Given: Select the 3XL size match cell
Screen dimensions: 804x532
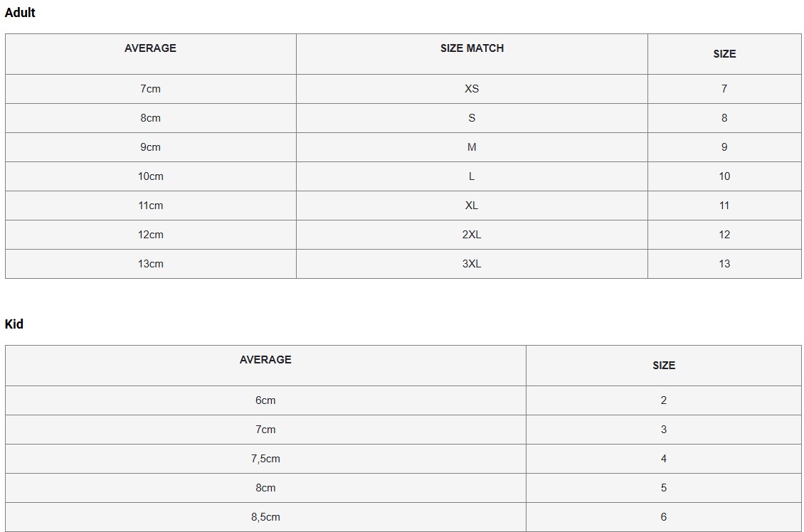Looking at the screenshot, I should [x=472, y=264].
